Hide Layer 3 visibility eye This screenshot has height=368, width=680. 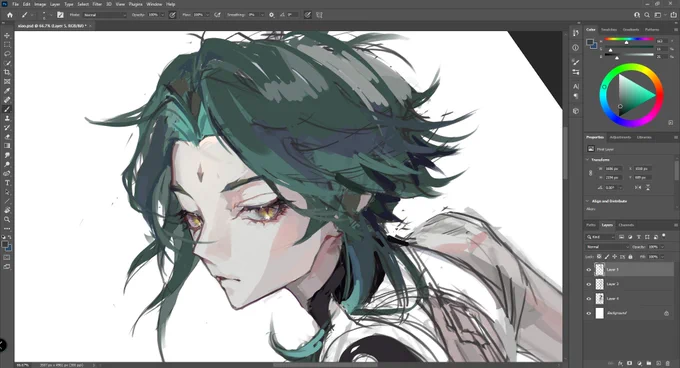(588, 284)
